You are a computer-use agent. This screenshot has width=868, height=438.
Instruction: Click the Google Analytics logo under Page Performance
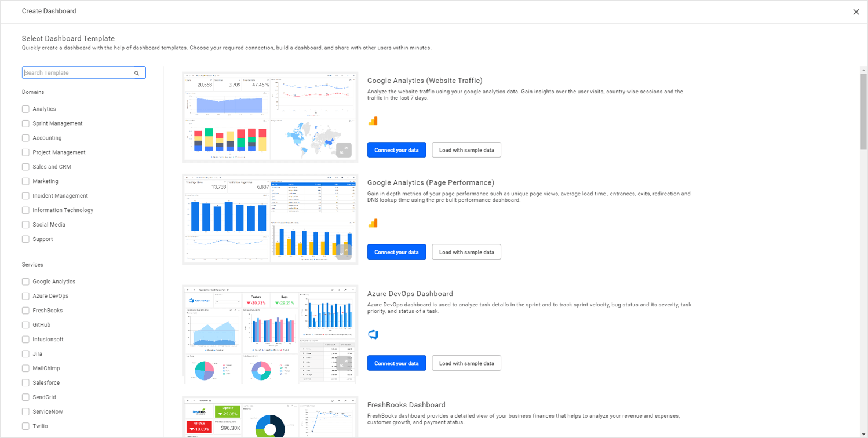click(x=373, y=223)
